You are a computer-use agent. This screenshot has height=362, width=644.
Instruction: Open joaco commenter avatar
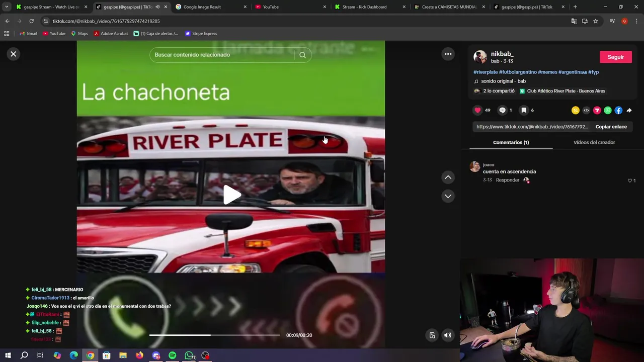point(474,167)
